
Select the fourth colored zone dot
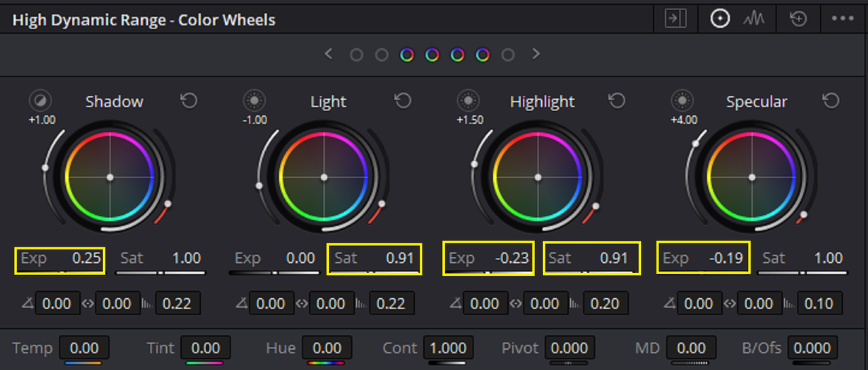click(432, 55)
